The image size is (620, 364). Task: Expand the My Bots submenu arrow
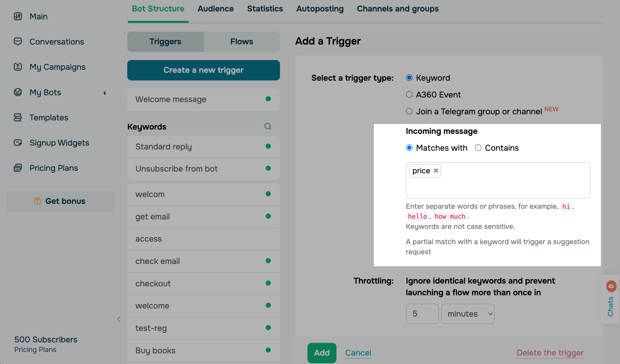pos(104,93)
